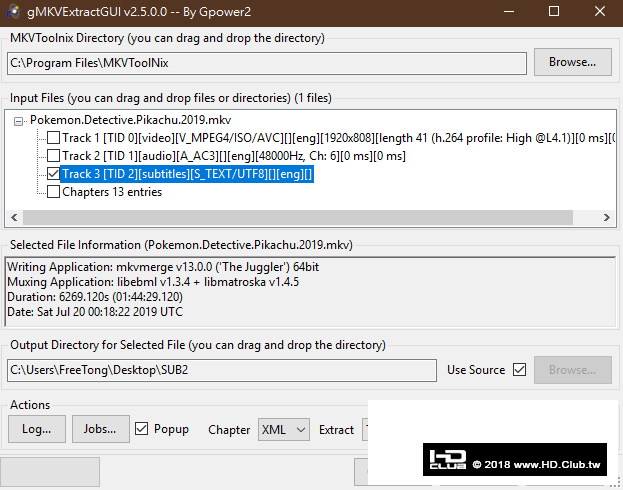Close the gMKVExtractGUI window
Screen dimensions: 623x490
pyautogui.click(x=600, y=12)
